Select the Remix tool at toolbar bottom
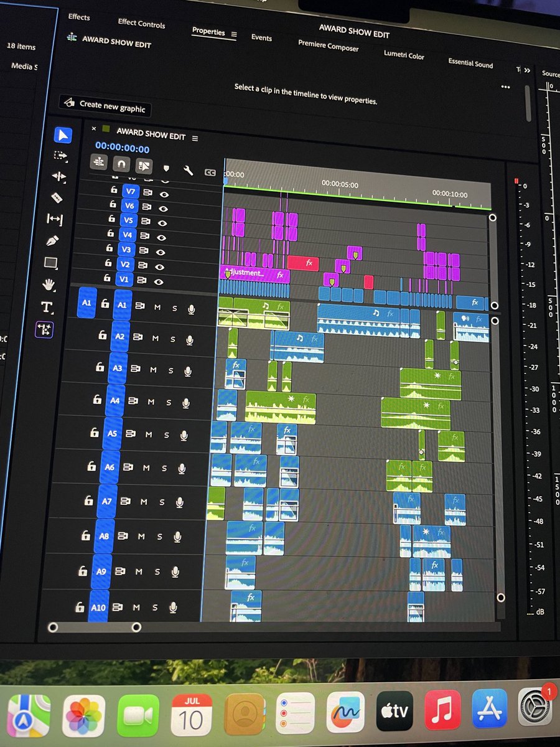The image size is (560, 747). [x=44, y=330]
